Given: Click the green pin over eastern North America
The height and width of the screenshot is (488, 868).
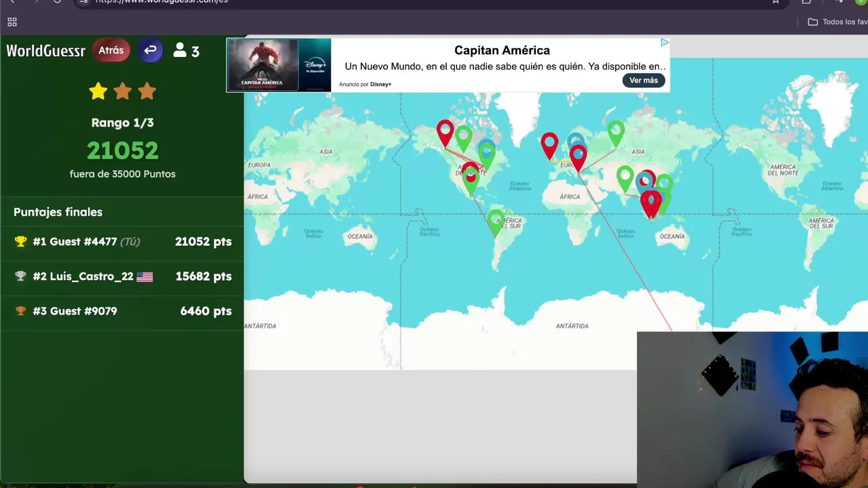Looking at the screenshot, I should click(x=487, y=157).
